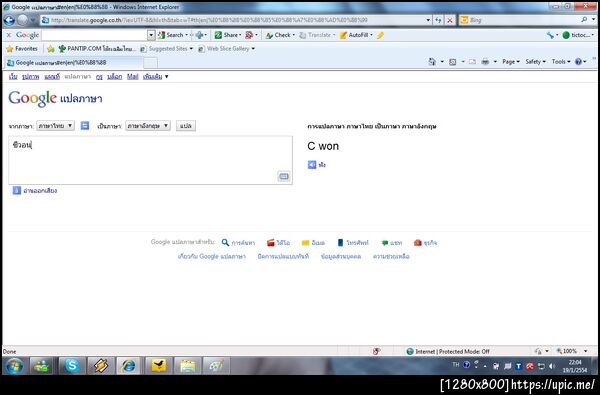Click the read phonetically link below input

click(35, 191)
